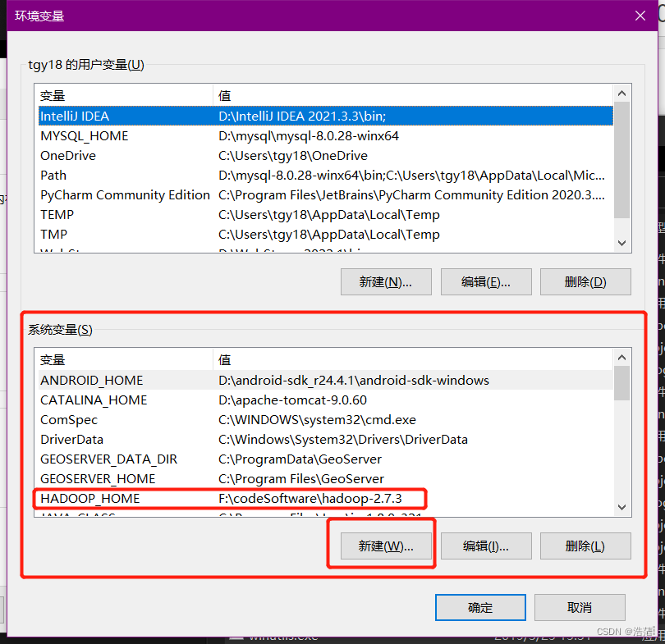Click 值 column header in system variables
Image resolution: width=665 pixels, height=644 pixels.
pos(413,360)
